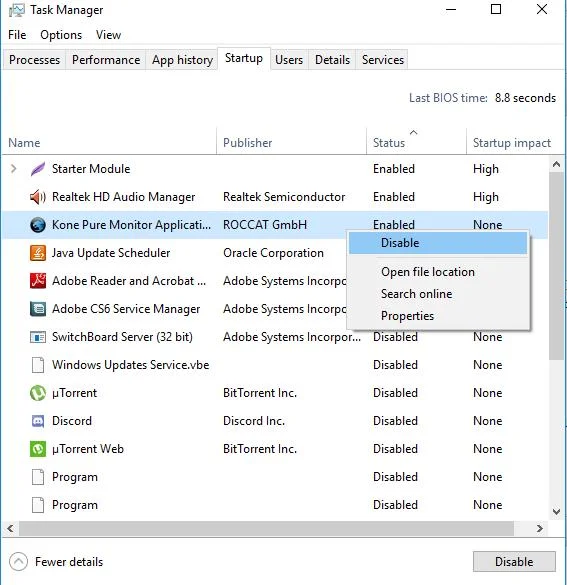Click the ROCCAT GmbH publisher text

click(x=265, y=225)
